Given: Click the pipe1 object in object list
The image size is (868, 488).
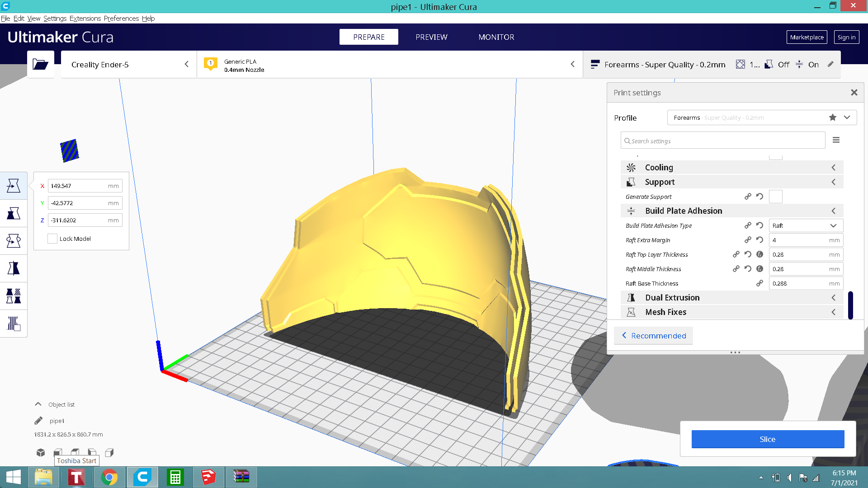Looking at the screenshot, I should pos(57,421).
